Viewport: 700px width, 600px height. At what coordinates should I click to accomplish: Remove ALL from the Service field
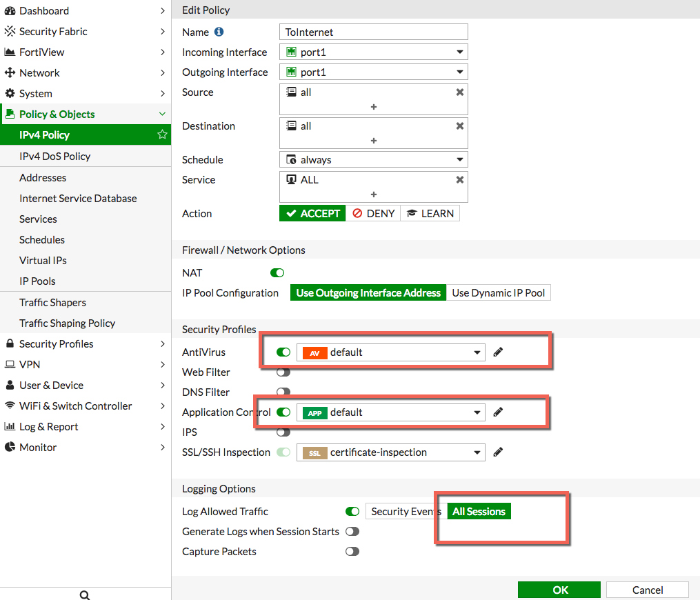point(459,179)
